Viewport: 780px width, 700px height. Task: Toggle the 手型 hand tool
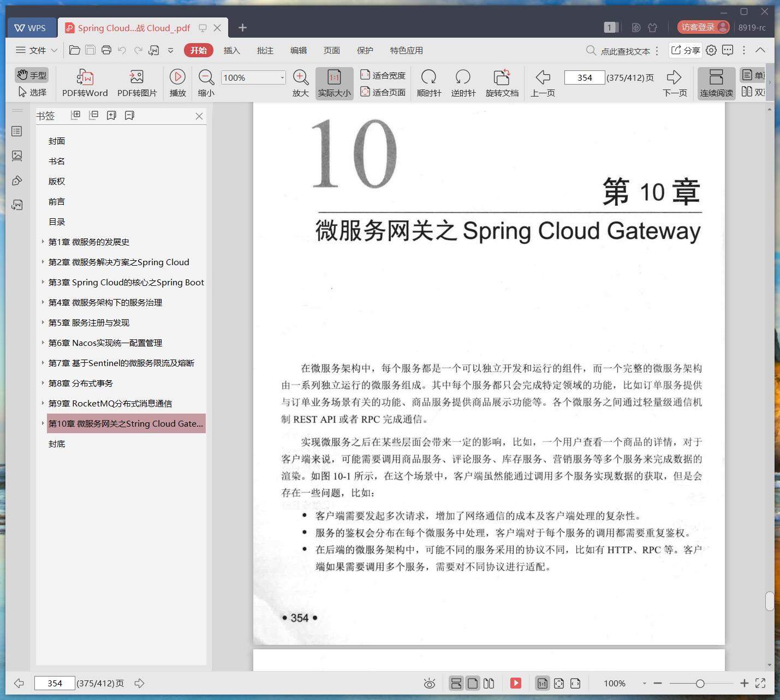point(32,75)
